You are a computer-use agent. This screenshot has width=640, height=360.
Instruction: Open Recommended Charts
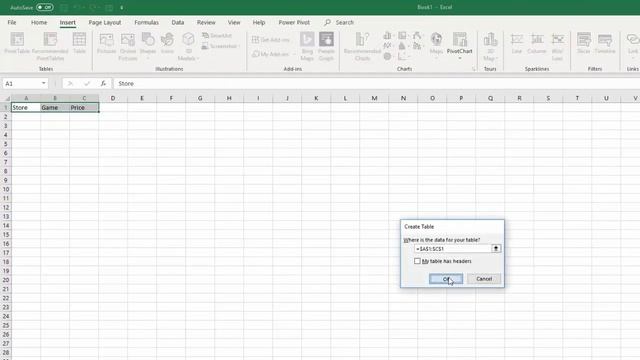pos(362,47)
